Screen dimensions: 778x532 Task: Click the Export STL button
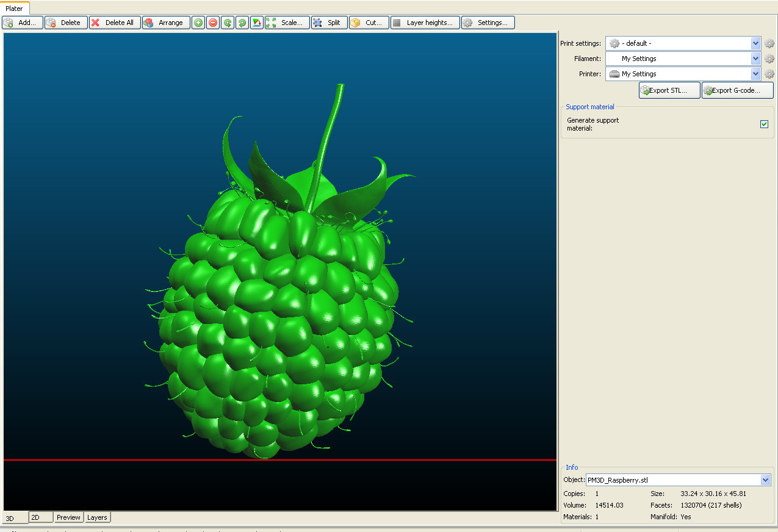pos(669,90)
